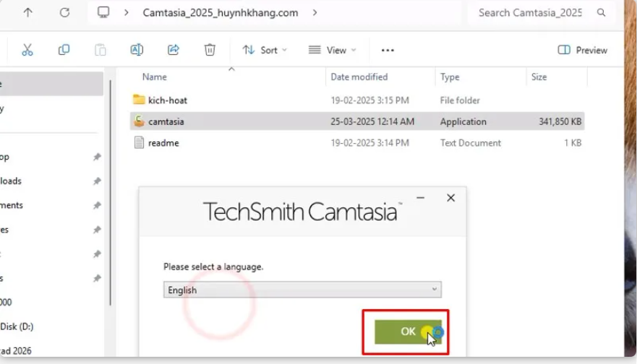This screenshot has width=637, height=364.
Task: Click the Delete trash icon
Action: 210,50
